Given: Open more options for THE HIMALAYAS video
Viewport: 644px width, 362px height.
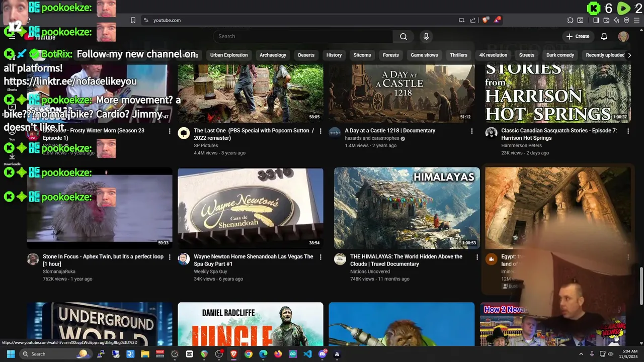Looking at the screenshot, I should click(477, 257).
